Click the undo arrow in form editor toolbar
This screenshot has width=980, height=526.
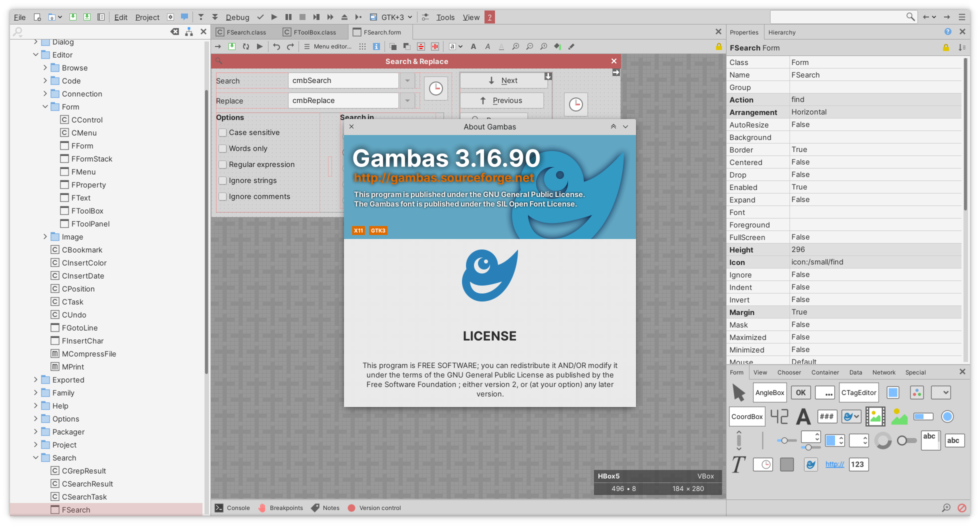(276, 46)
